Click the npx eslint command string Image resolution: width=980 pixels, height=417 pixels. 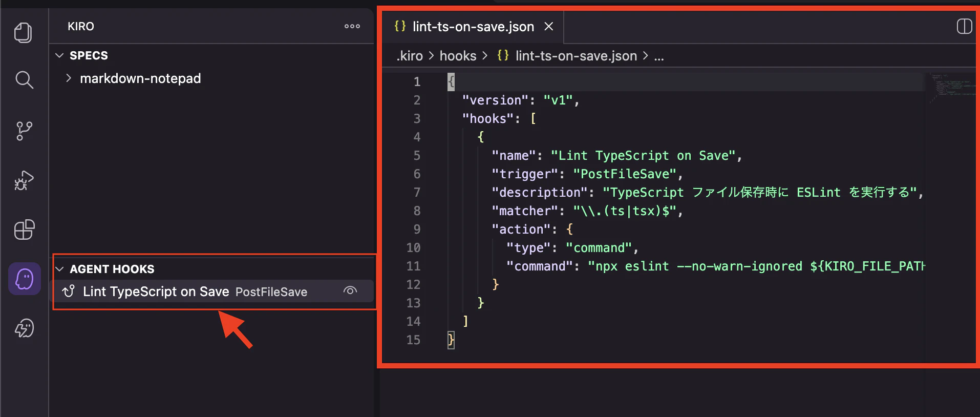coord(756,266)
